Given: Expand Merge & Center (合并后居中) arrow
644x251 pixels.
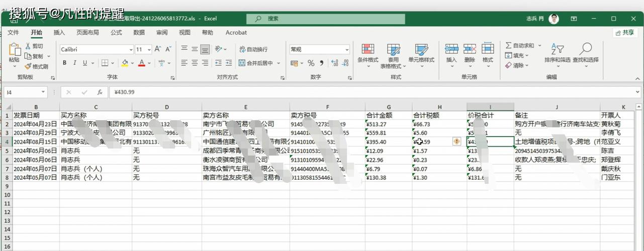Looking at the screenshot, I should 279,63.
